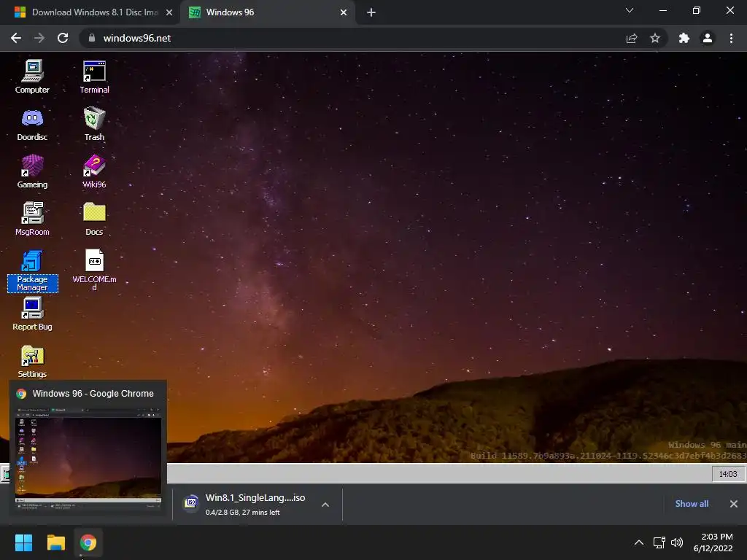Switch to Download Windows 8.1 Disc Image tab
Image resolution: width=747 pixels, height=560 pixels.
(x=90, y=12)
